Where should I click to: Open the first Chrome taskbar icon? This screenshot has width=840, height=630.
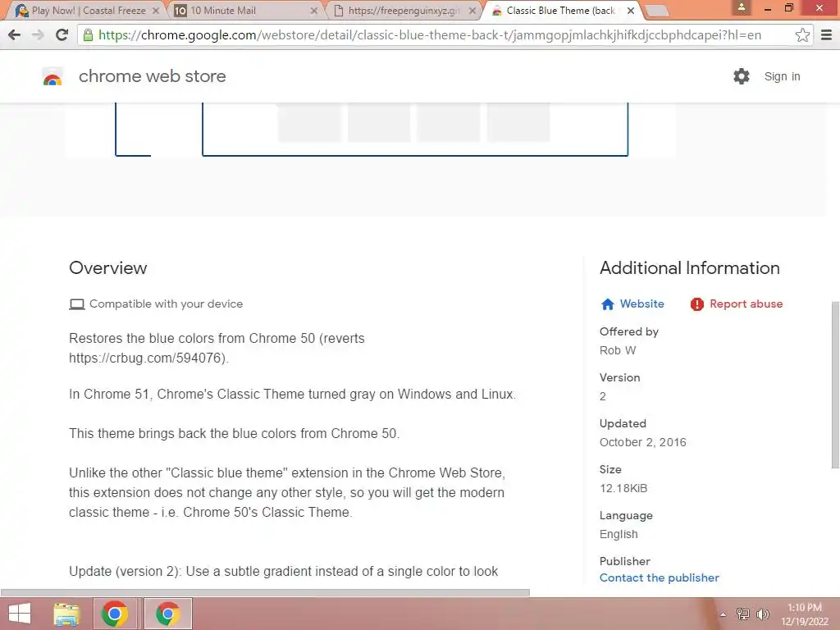point(114,614)
